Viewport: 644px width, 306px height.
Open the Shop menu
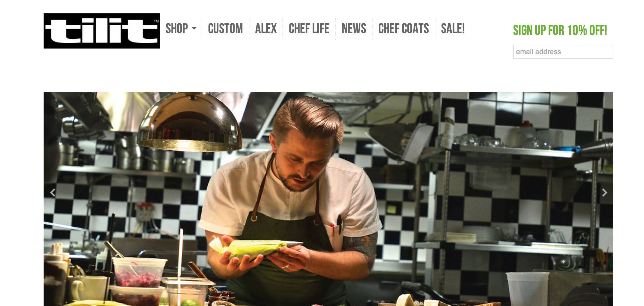[177, 29]
